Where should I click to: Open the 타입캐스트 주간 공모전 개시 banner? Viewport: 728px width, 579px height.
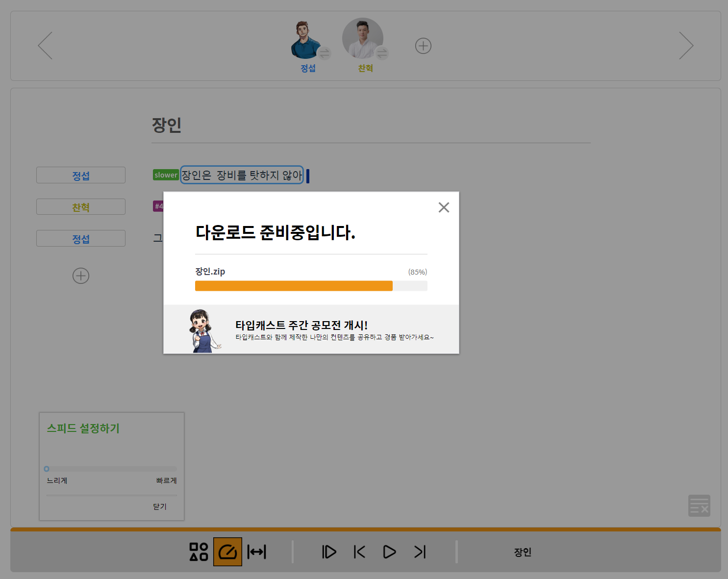click(x=311, y=329)
